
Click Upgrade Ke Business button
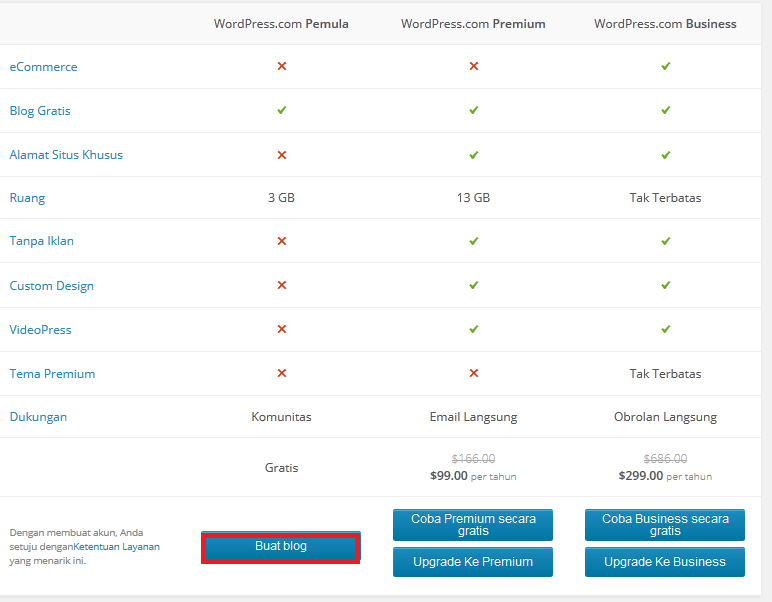[x=665, y=562]
